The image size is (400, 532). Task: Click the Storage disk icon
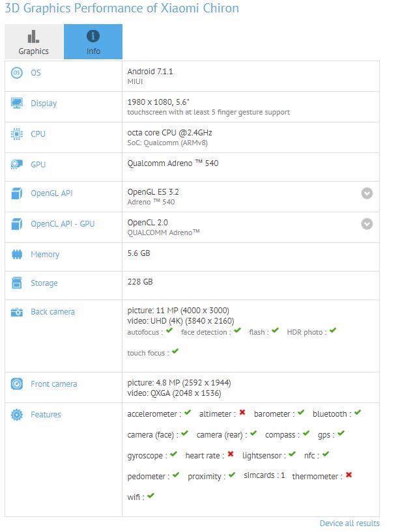[17, 283]
